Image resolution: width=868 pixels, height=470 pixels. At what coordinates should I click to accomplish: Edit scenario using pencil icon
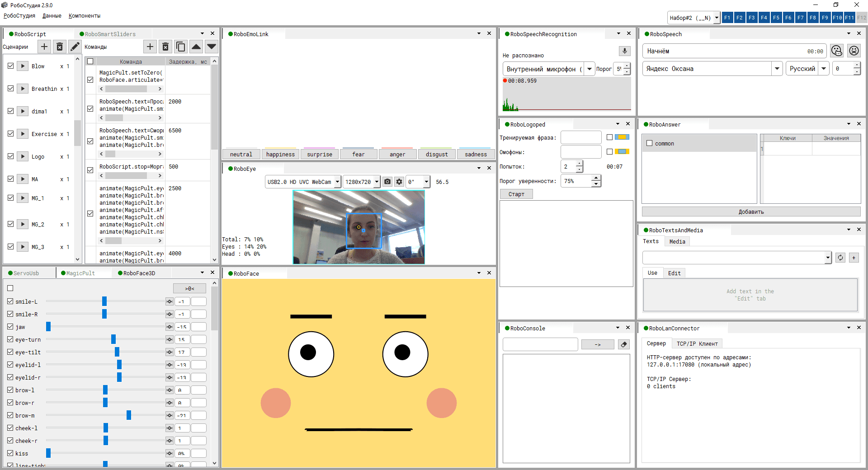[x=75, y=47]
